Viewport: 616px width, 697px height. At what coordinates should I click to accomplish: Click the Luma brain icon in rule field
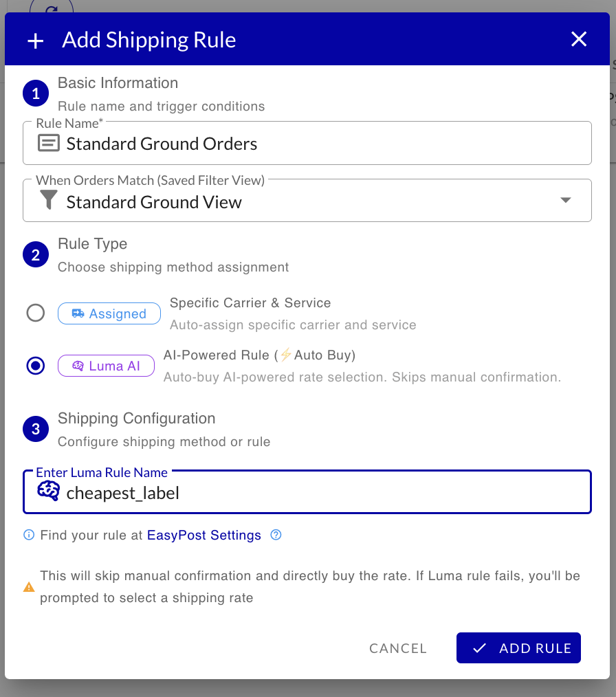[x=48, y=491]
